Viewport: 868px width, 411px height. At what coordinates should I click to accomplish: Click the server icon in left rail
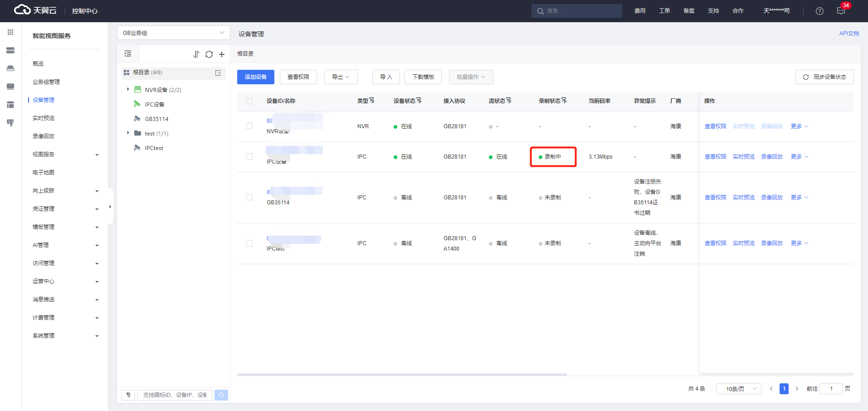pyautogui.click(x=10, y=50)
